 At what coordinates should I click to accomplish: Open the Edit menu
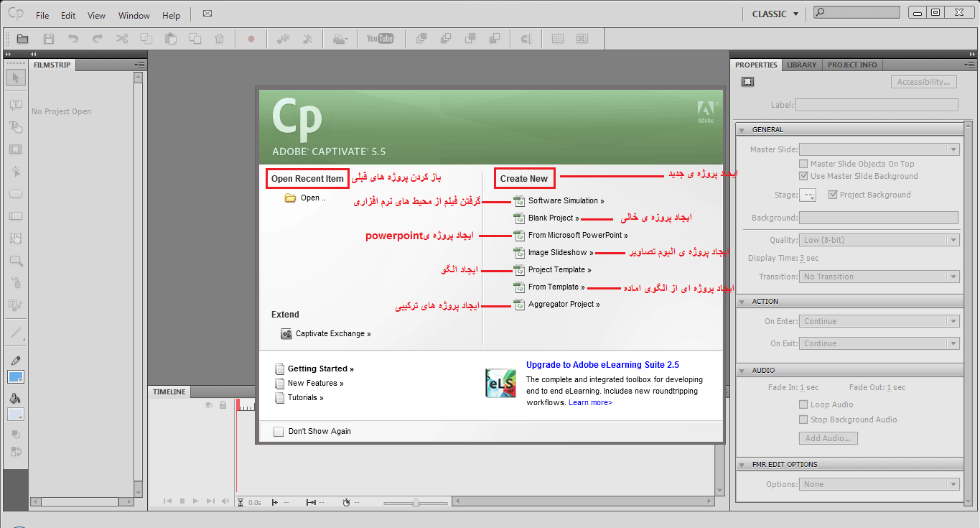68,15
